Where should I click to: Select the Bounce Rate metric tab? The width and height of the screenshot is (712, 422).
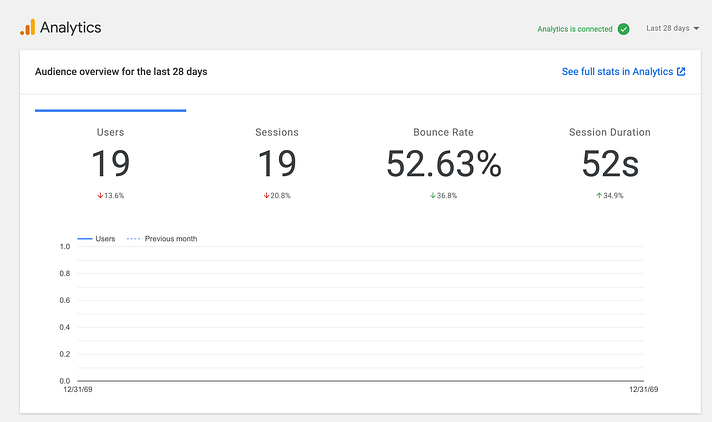pyautogui.click(x=443, y=157)
